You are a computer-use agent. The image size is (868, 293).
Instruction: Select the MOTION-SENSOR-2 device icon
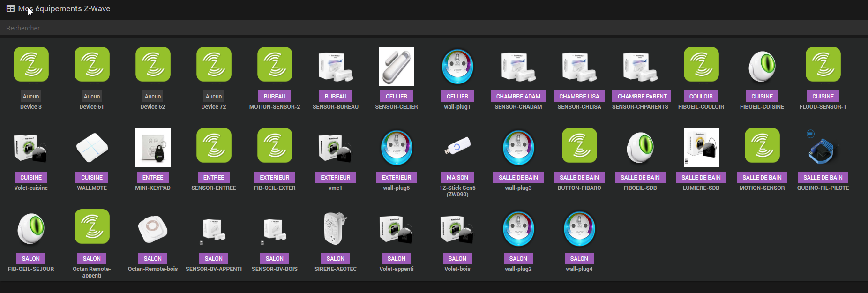(275, 64)
